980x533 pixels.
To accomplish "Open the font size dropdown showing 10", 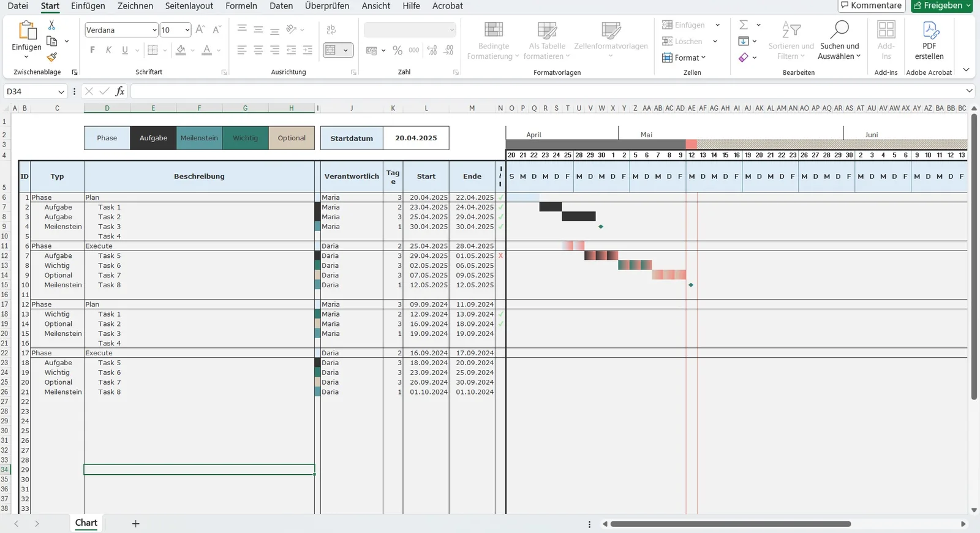I will point(187,30).
